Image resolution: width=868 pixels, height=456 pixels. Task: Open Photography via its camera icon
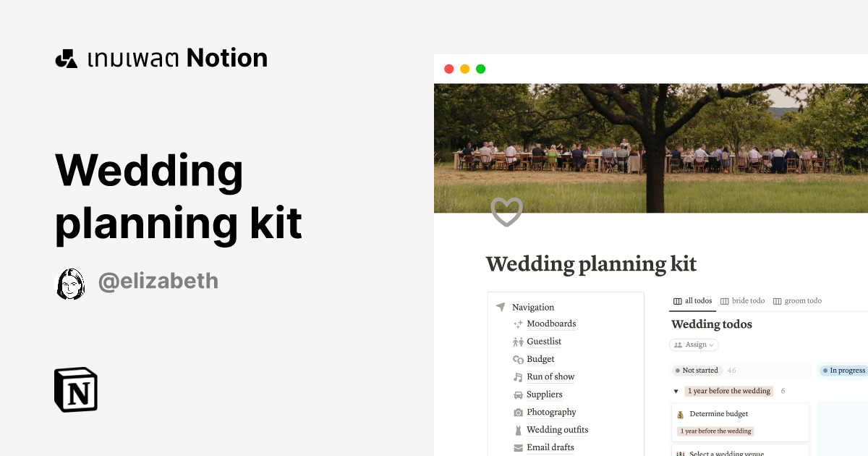[518, 412]
